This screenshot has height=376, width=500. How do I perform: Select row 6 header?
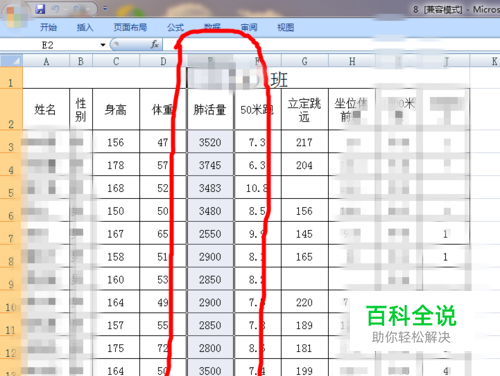[x=11, y=210]
